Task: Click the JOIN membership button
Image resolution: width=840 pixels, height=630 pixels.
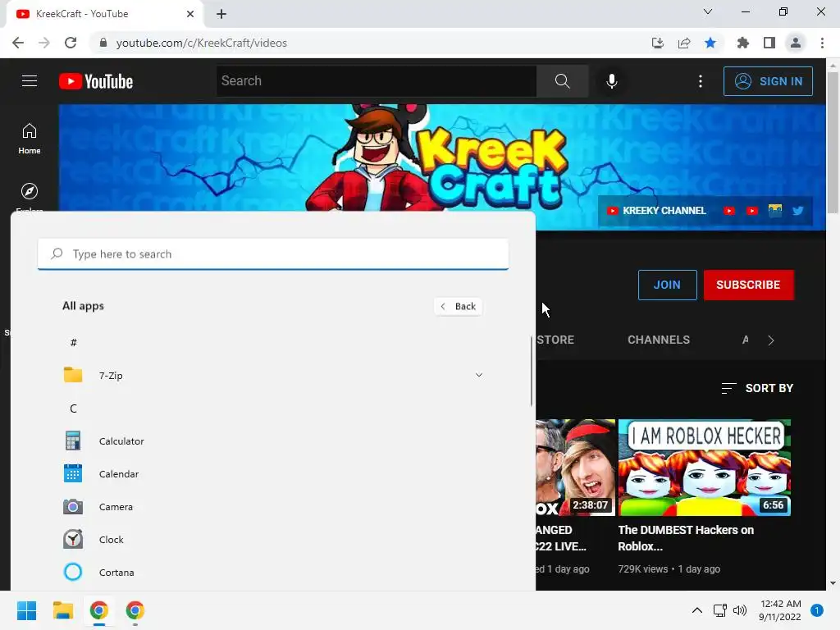Action: 667,285
